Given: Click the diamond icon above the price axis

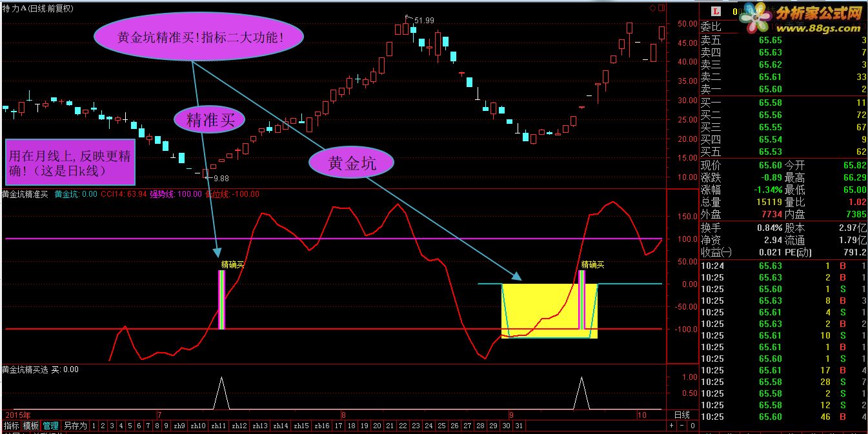Looking at the screenshot, I should click(x=652, y=8).
